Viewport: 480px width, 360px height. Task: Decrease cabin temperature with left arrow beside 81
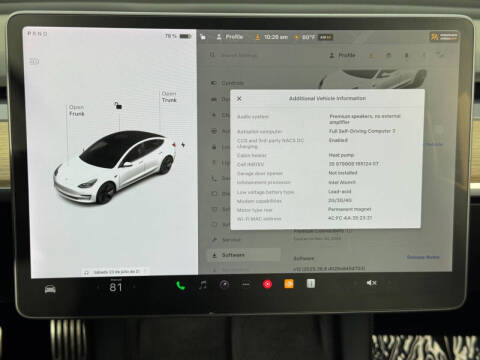tap(98, 287)
